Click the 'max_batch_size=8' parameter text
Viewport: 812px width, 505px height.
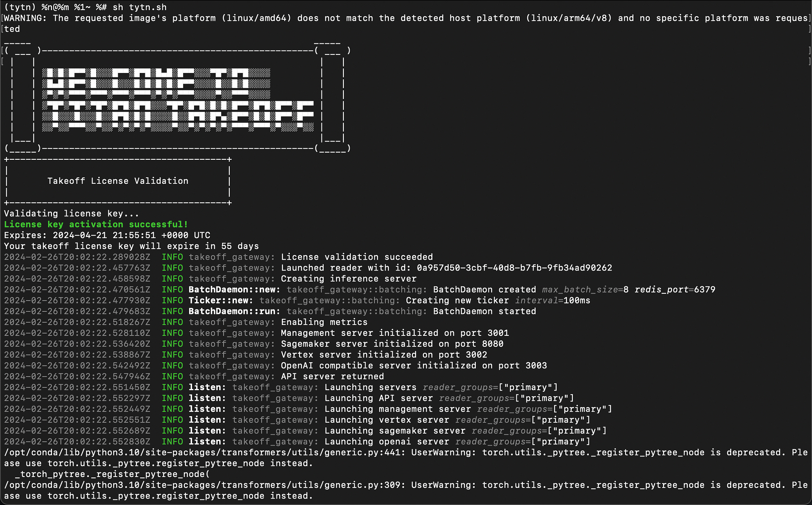585,290
